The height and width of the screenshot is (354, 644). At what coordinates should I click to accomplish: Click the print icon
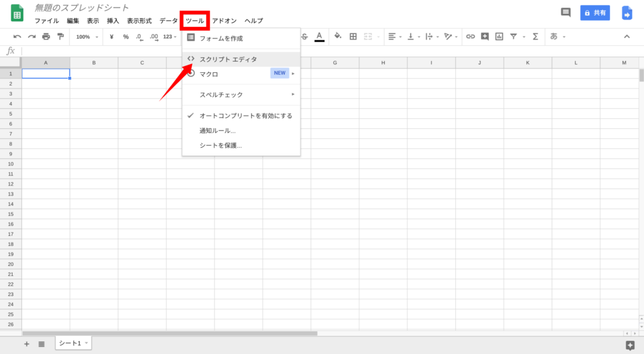click(x=46, y=36)
